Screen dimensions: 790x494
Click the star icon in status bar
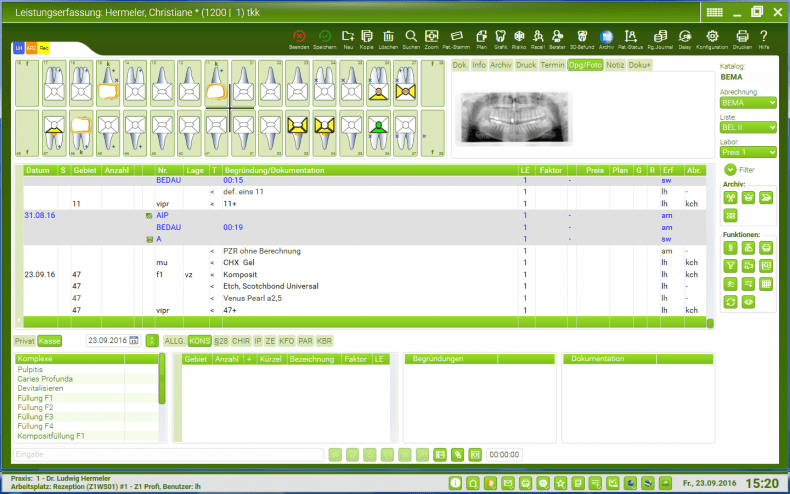click(560, 483)
